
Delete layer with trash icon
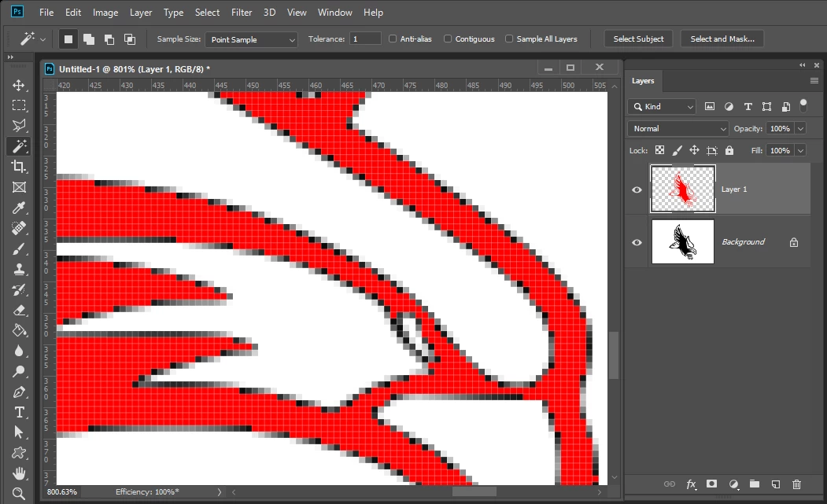coord(796,484)
